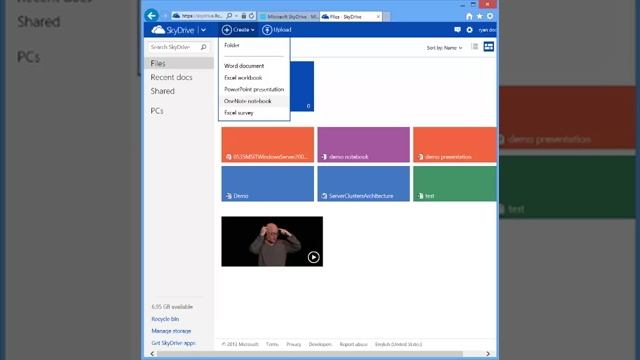Open the blue Demo document tile

[268, 184]
